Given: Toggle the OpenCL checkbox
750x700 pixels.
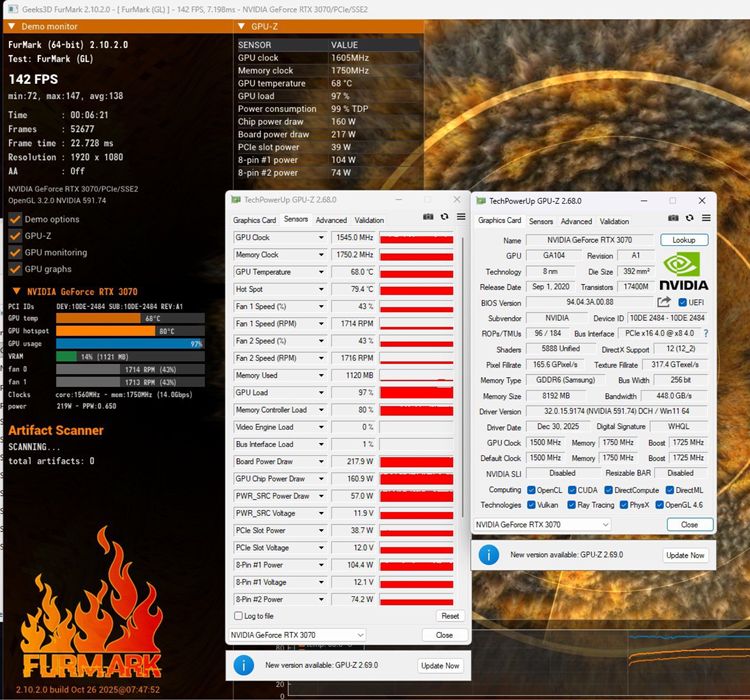Looking at the screenshot, I should point(531,490).
